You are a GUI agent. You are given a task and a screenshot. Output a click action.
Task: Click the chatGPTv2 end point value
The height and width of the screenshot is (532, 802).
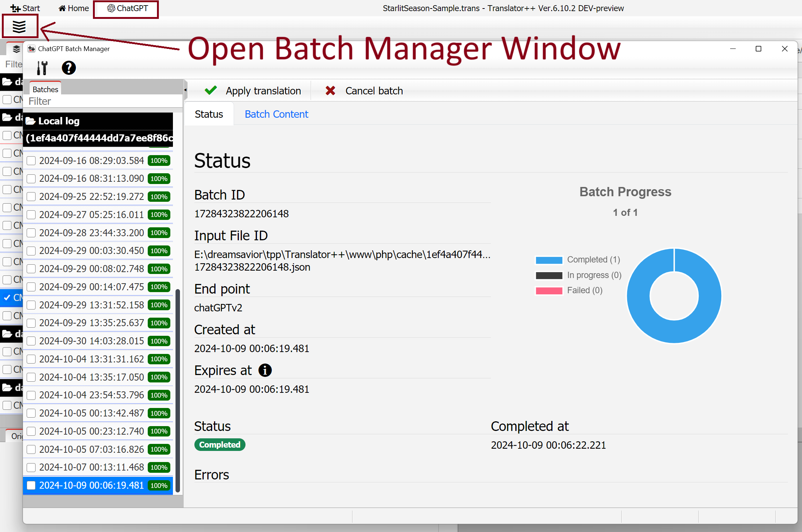click(218, 308)
